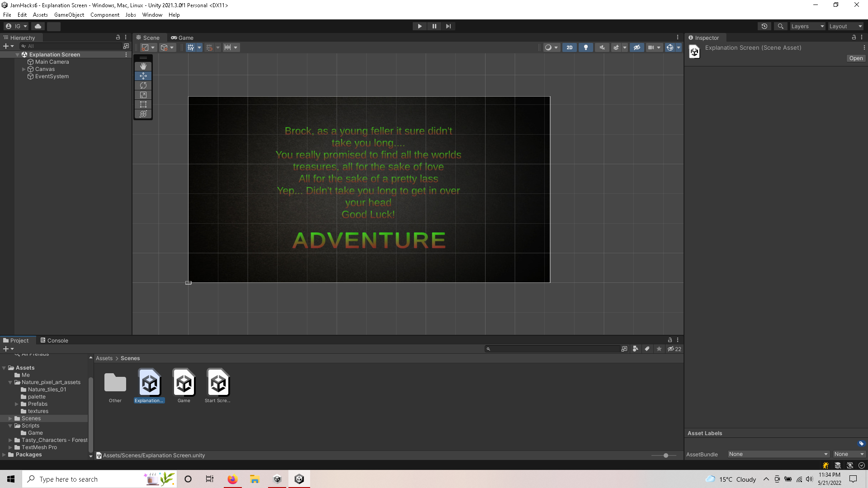This screenshot has width=868, height=488.
Task: Toggle scene lighting bulb button
Action: [585, 47]
